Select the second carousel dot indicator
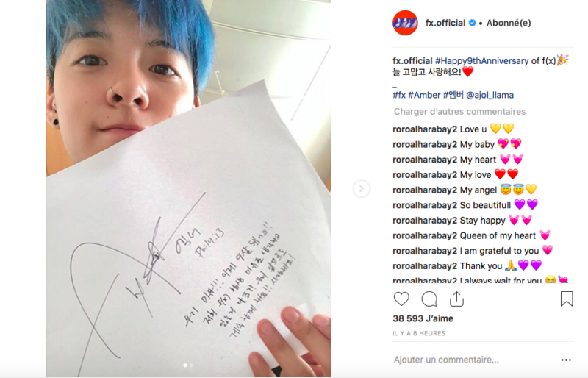The height and width of the screenshot is (378, 588). [192, 365]
